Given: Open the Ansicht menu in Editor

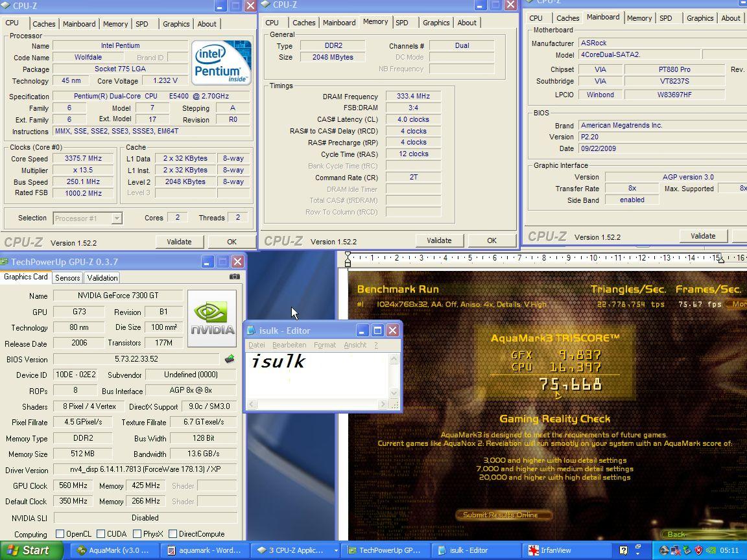Looking at the screenshot, I should tap(355, 345).
